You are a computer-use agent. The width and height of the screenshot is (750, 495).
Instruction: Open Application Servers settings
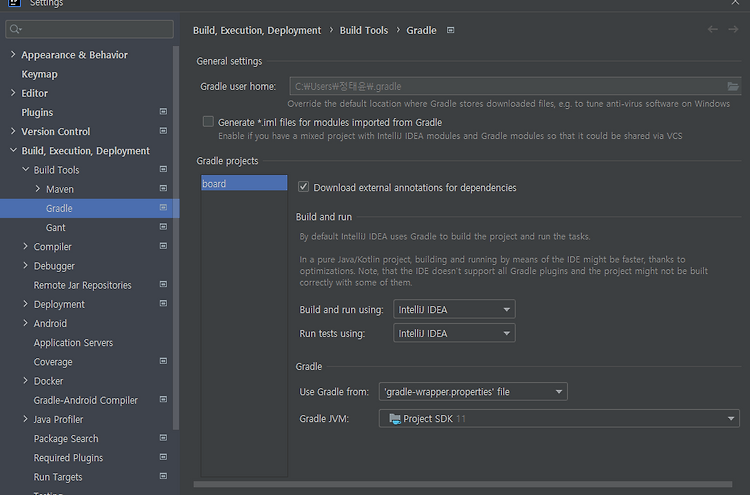pos(73,343)
